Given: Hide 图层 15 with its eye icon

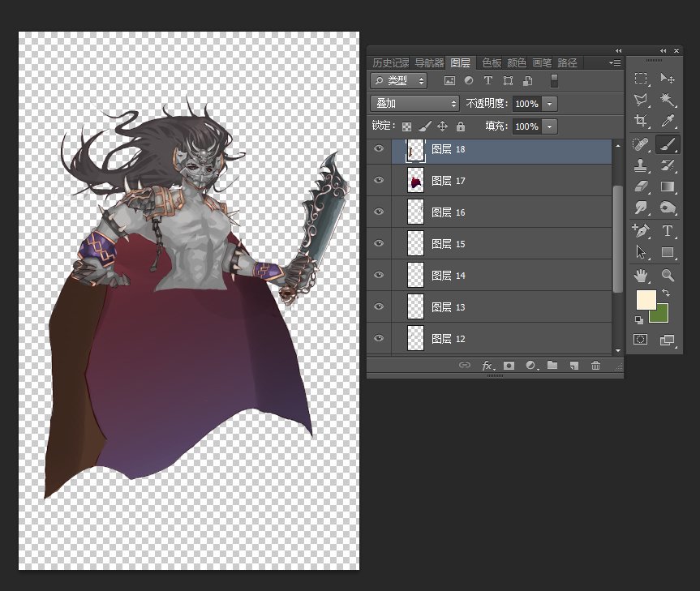Looking at the screenshot, I should [379, 243].
